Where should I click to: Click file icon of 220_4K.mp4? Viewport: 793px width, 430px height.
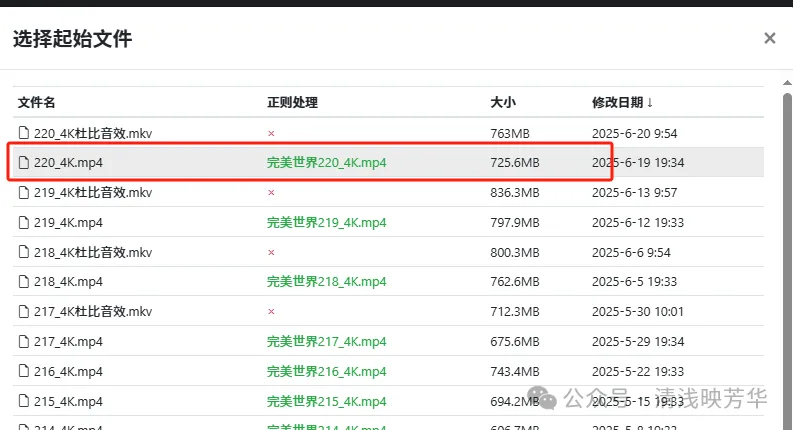24,162
